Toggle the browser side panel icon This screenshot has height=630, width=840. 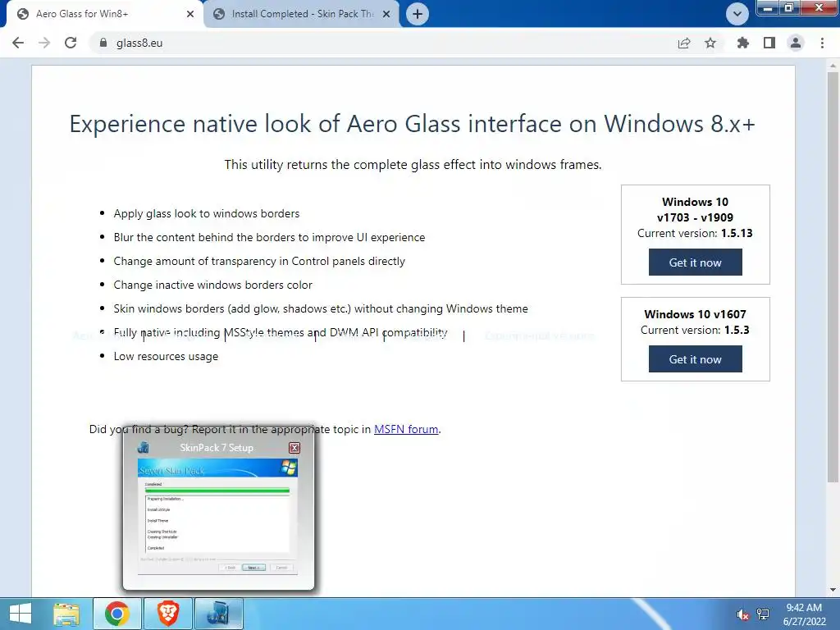point(769,43)
